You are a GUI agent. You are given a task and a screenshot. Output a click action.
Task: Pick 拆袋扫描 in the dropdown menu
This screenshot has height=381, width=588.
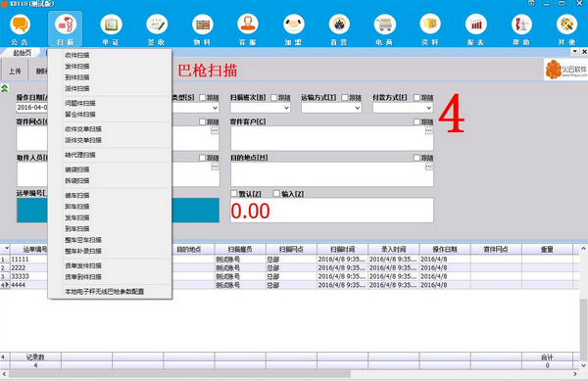(76, 180)
